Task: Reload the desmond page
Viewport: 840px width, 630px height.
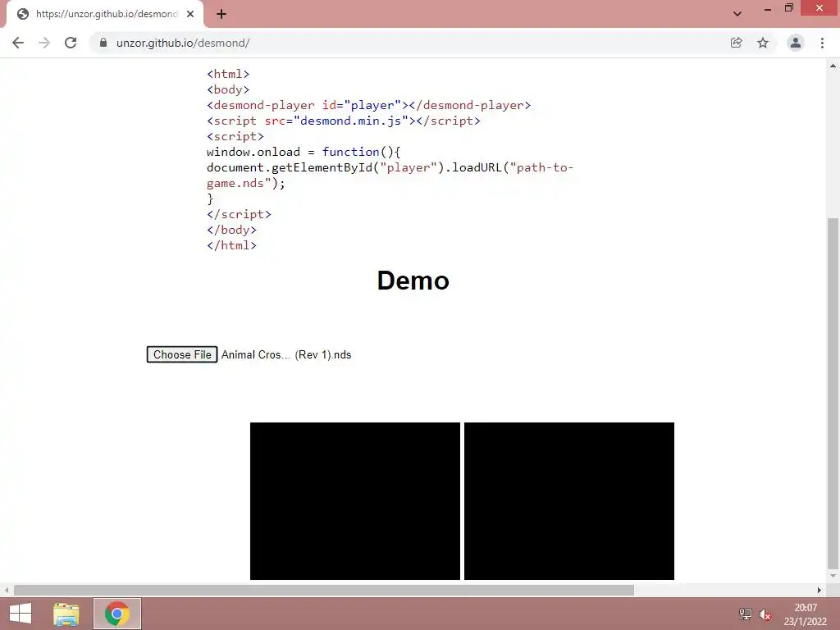Action: (71, 43)
